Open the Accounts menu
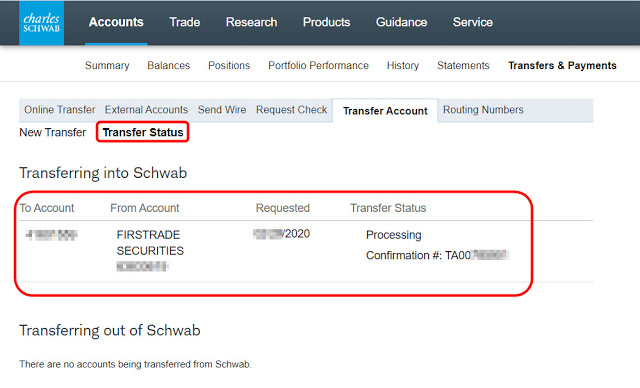Viewport: 640px width, 388px height. [x=116, y=22]
